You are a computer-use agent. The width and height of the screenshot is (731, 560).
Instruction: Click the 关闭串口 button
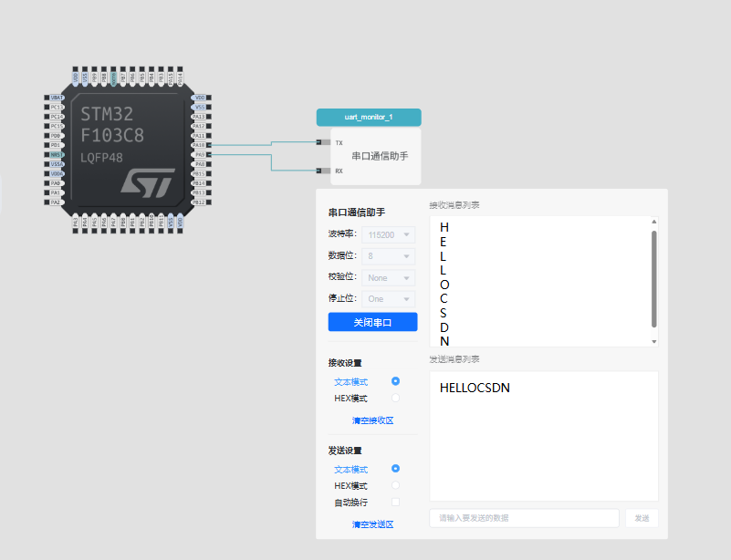coord(372,322)
